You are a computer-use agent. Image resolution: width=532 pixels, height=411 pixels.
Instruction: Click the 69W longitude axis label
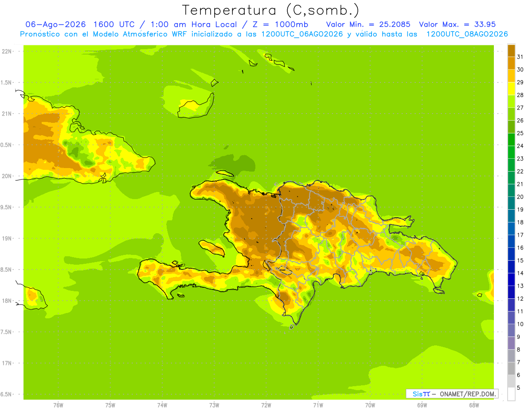[422, 405]
